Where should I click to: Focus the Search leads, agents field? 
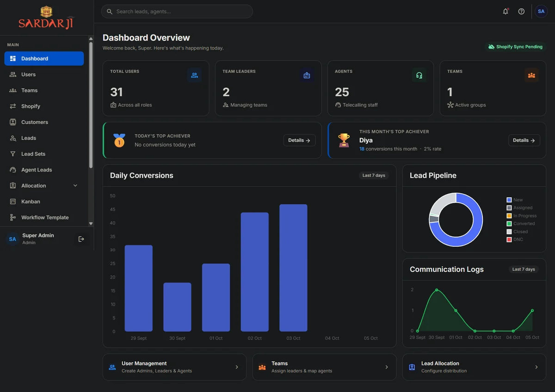click(x=177, y=12)
